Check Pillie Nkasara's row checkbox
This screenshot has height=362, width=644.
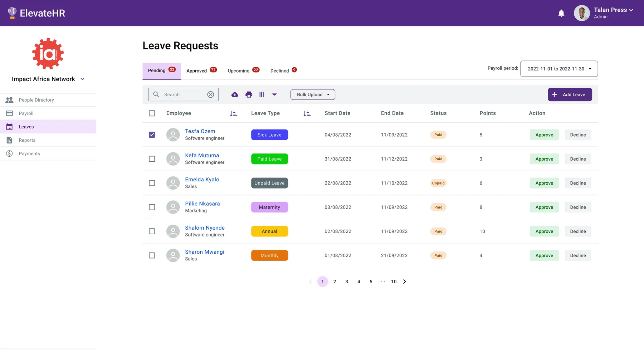(152, 207)
